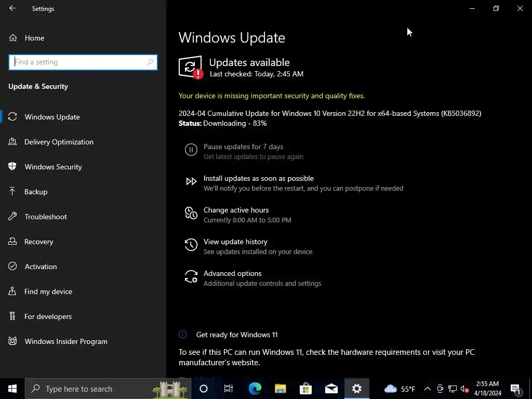The image size is (532, 399).
Task: Open Advanced options
Action: coord(232,273)
